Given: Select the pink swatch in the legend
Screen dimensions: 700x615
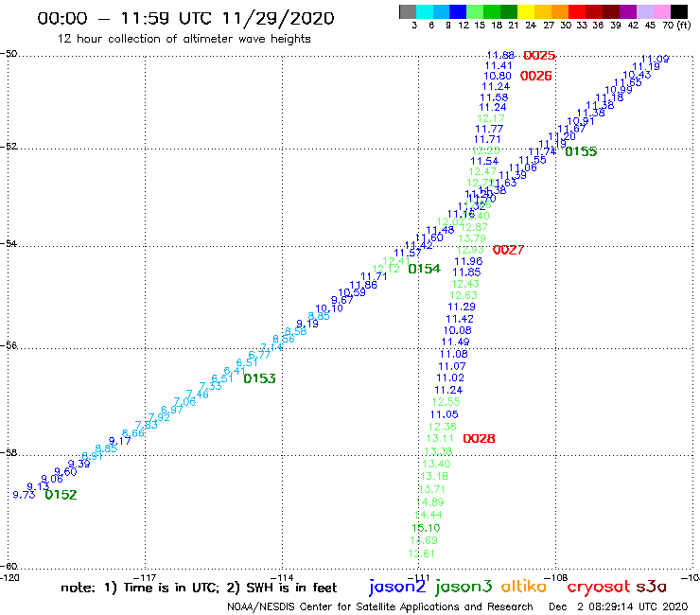Looking at the screenshot, I should point(661,11).
